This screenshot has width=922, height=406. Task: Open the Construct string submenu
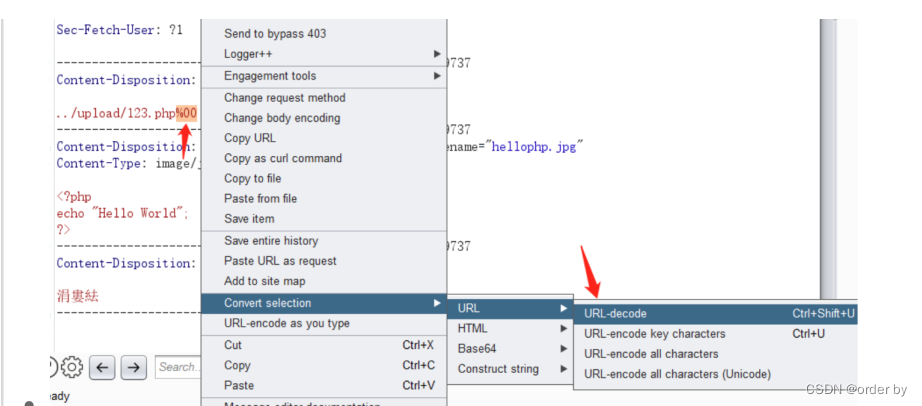point(510,369)
